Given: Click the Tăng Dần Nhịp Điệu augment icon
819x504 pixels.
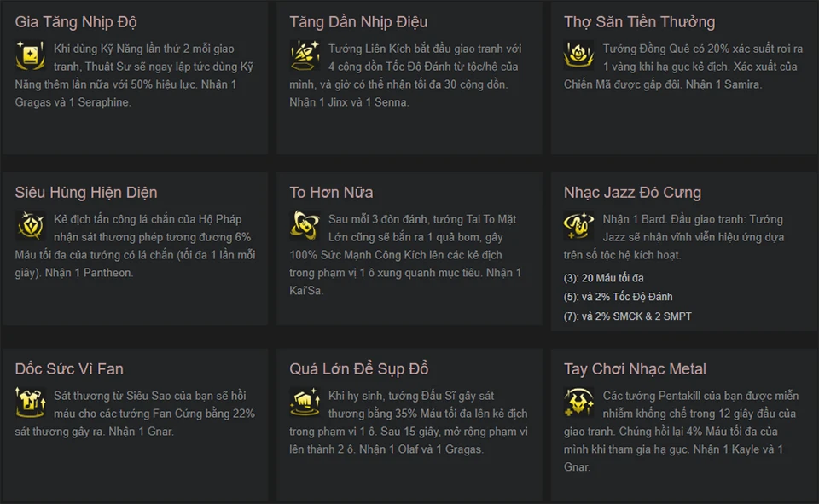Looking at the screenshot, I should click(x=305, y=55).
